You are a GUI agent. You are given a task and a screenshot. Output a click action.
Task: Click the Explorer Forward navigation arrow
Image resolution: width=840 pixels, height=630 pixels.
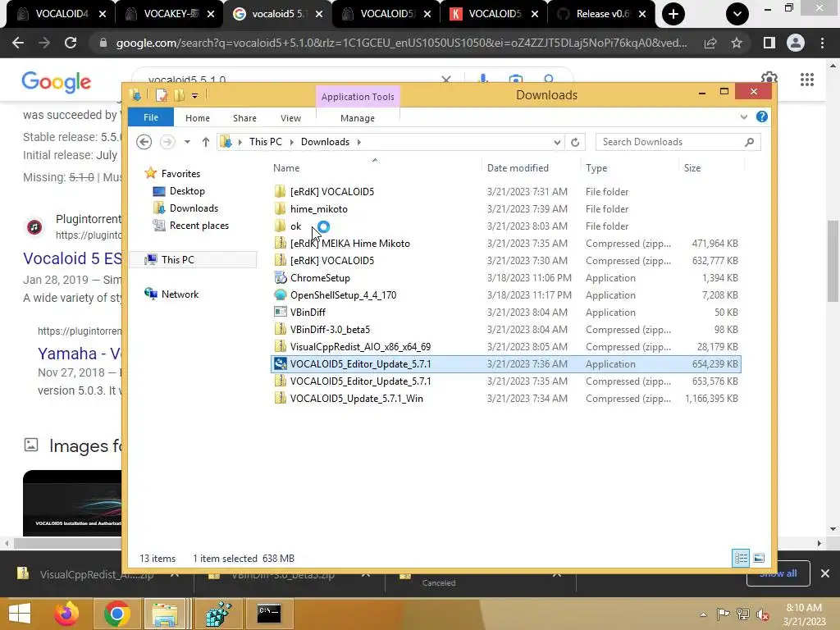167,142
